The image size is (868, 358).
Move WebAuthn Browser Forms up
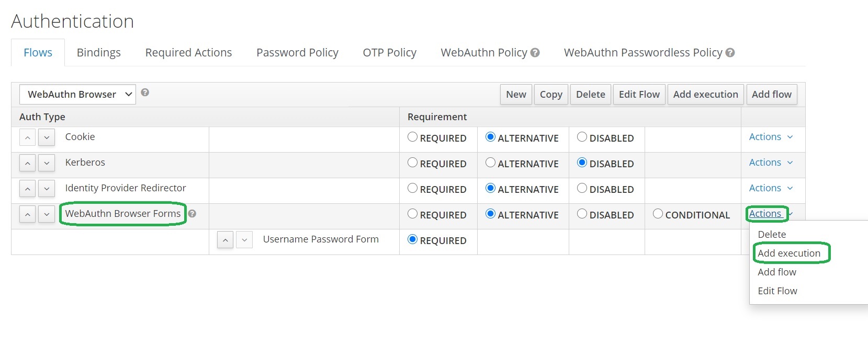pos(28,214)
